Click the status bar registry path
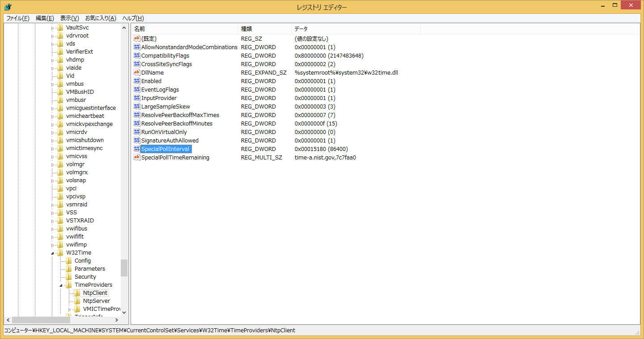 click(149, 331)
